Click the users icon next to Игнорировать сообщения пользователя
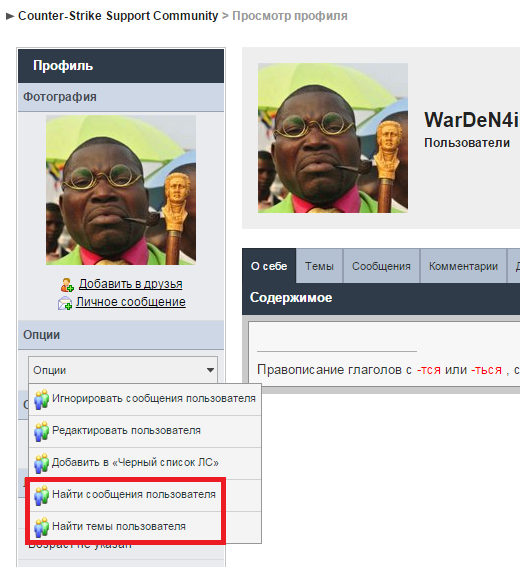520x567 pixels. (x=42, y=399)
